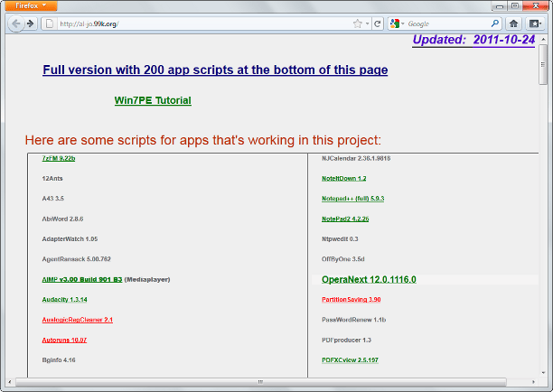Open the PDFXCview 2.5.197 link
The width and height of the screenshot is (553, 392).
tap(350, 360)
